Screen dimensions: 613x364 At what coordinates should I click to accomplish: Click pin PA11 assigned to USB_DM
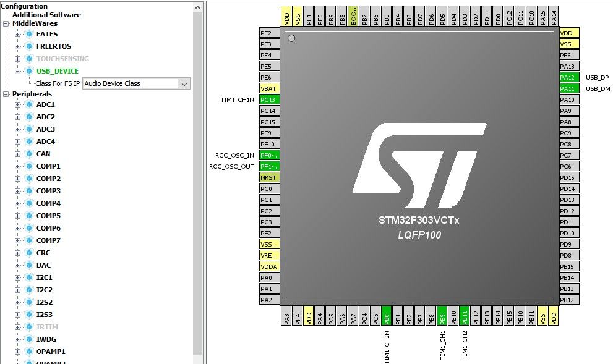(569, 88)
